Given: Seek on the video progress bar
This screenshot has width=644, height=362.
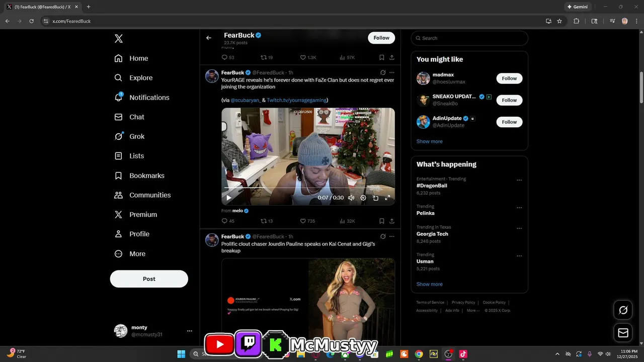Looking at the screenshot, I should pos(308,189).
